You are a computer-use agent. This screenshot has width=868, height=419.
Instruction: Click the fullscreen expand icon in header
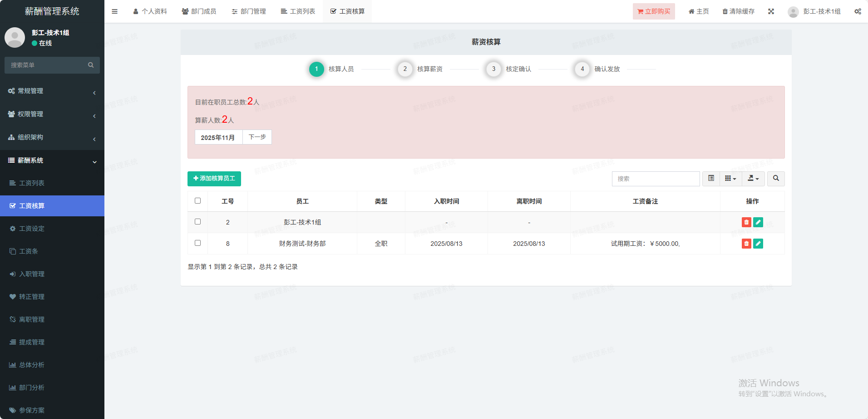[771, 11]
